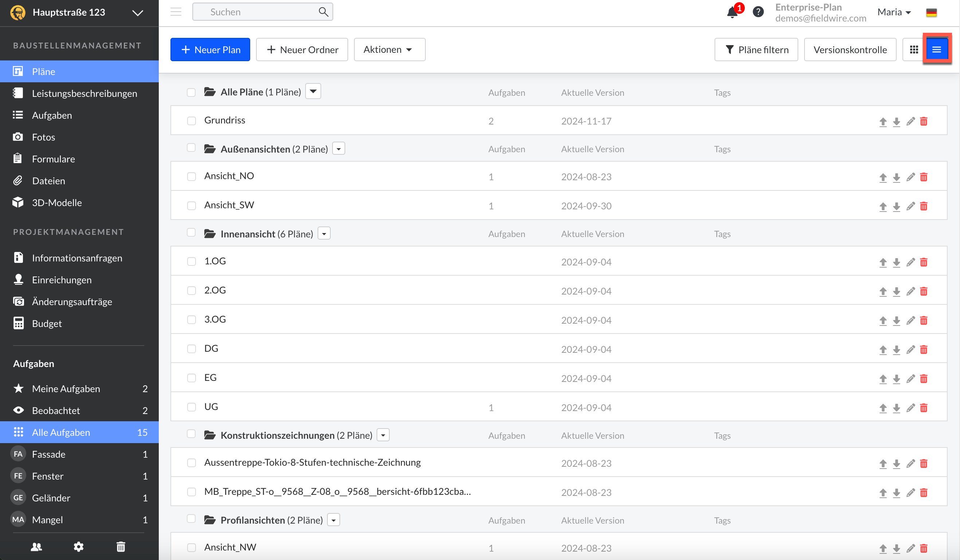Open Versionskontrolle
This screenshot has height=560, width=960.
tap(850, 50)
